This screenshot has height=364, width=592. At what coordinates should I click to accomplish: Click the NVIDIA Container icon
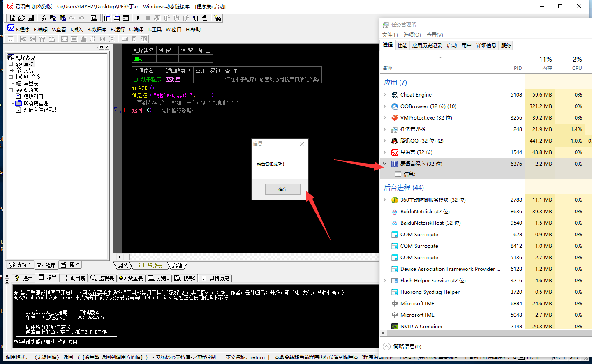tap(394, 327)
